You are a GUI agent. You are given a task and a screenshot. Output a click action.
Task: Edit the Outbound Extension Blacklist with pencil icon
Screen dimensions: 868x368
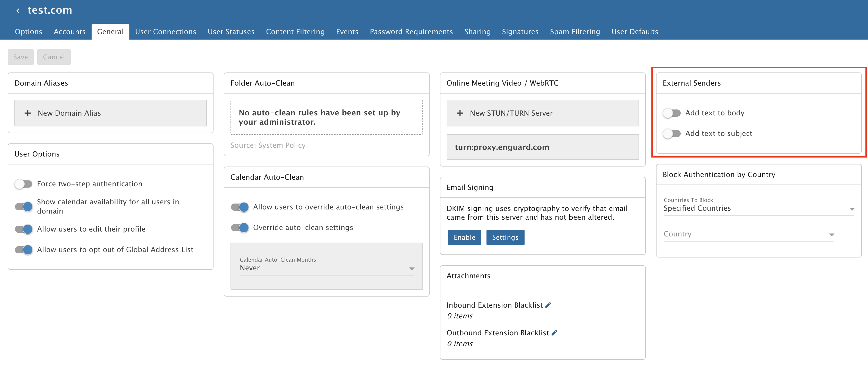tap(554, 333)
